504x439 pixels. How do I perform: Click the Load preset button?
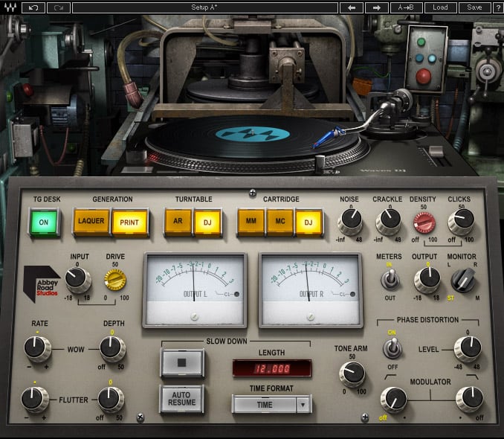point(440,7)
